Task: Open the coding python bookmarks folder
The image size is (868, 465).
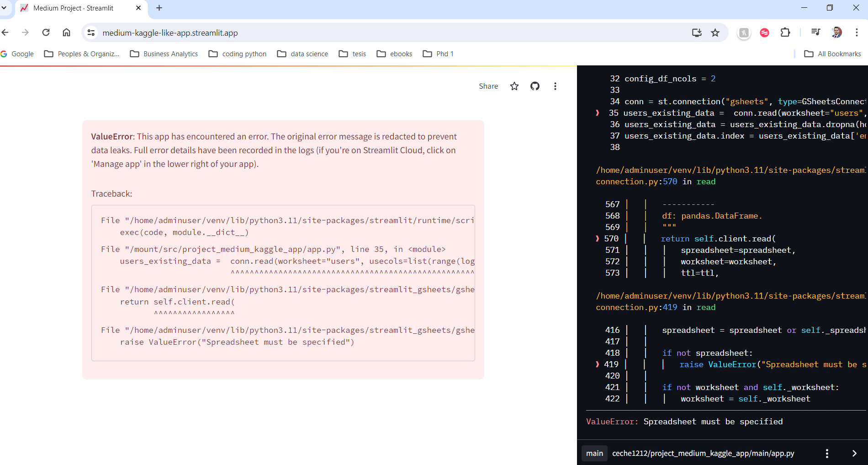Action: point(238,54)
